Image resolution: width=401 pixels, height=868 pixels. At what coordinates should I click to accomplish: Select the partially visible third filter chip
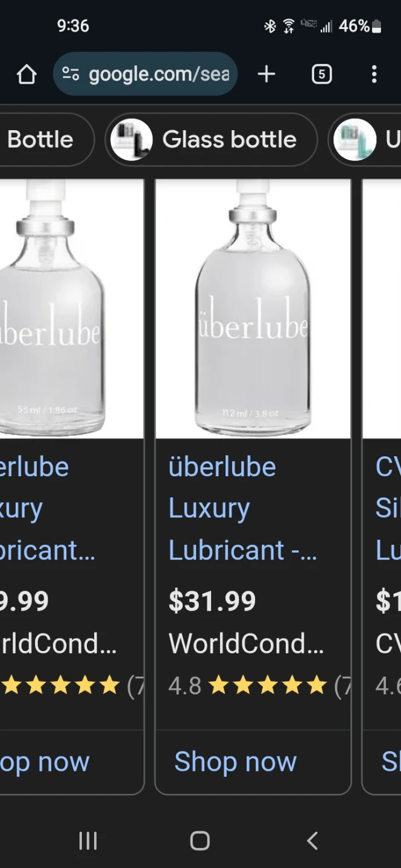[365, 139]
